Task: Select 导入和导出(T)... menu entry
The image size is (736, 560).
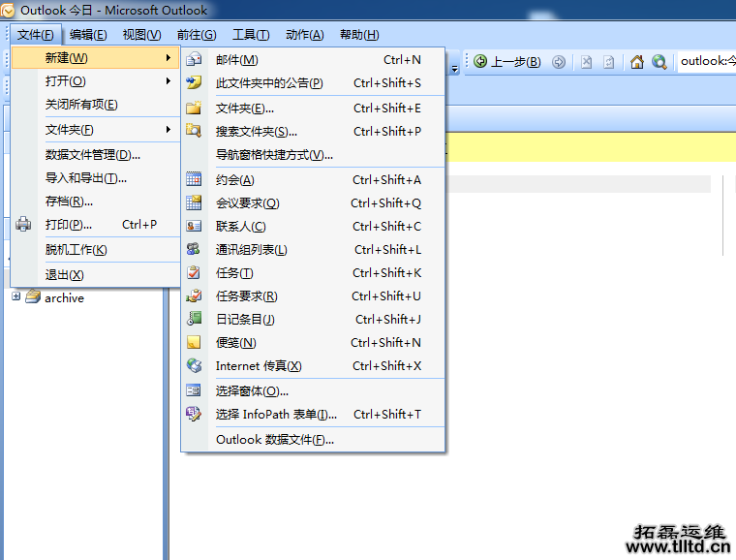Action: point(95,178)
